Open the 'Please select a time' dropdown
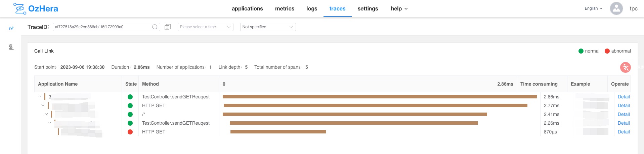The image size is (644, 154). point(205,27)
